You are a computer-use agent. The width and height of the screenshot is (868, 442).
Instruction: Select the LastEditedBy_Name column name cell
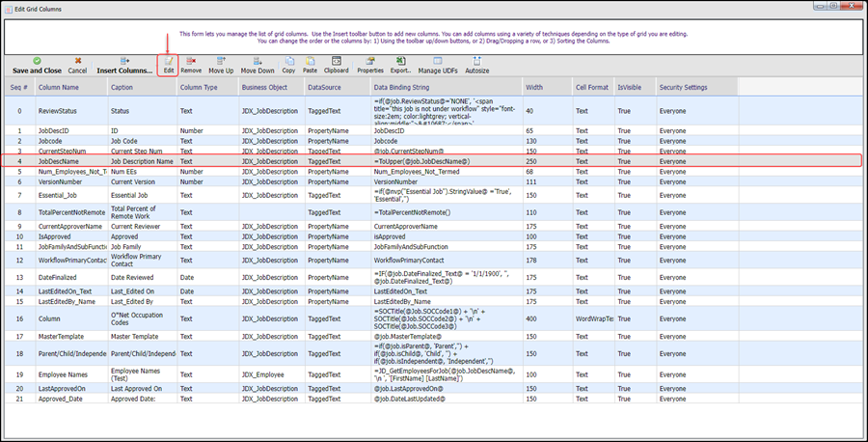point(71,301)
